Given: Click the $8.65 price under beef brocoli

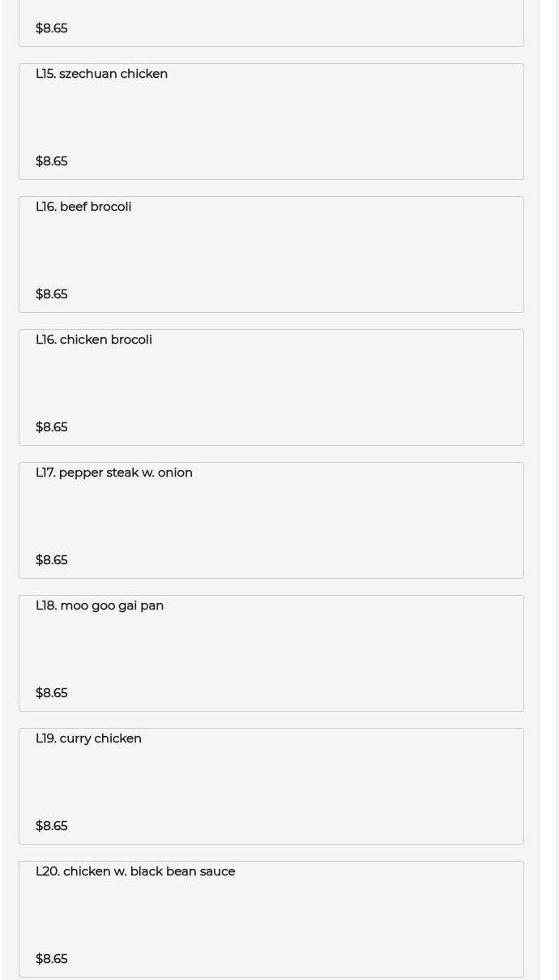Looking at the screenshot, I should click(52, 294).
